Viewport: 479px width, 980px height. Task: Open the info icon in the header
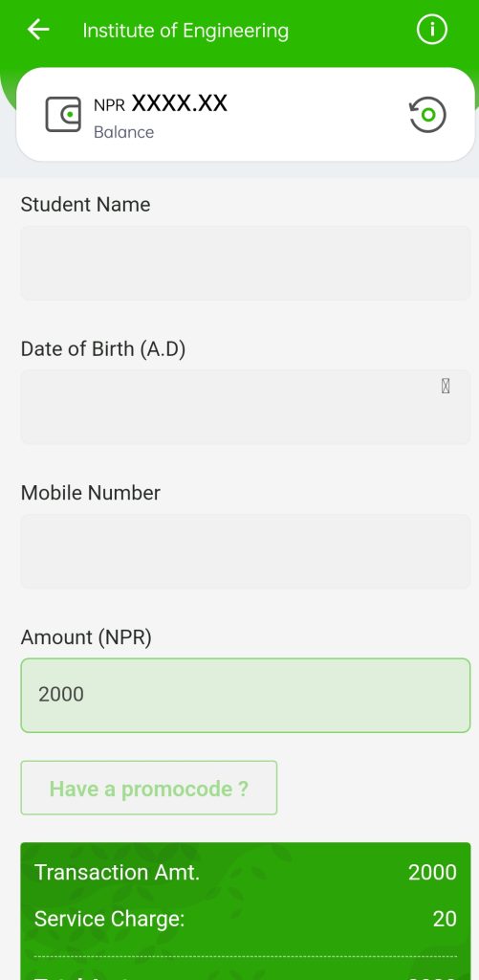pos(432,30)
